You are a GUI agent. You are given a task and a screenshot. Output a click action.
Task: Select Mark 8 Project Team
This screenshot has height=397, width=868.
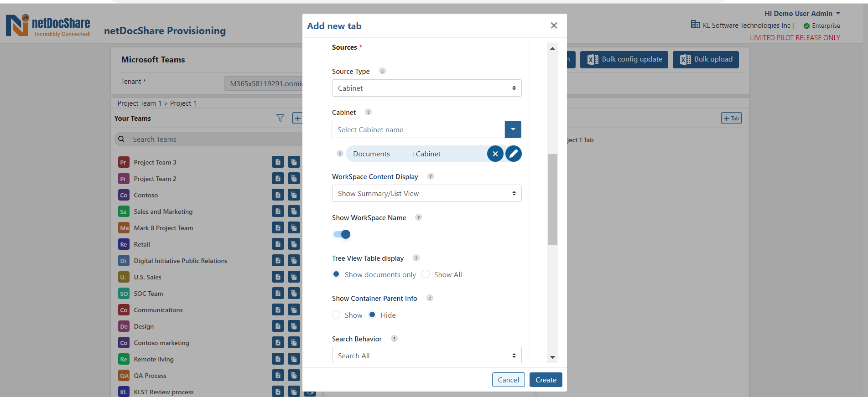[163, 228]
